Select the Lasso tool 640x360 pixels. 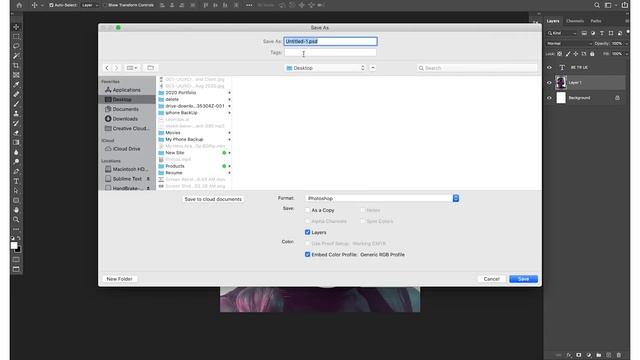click(16, 46)
